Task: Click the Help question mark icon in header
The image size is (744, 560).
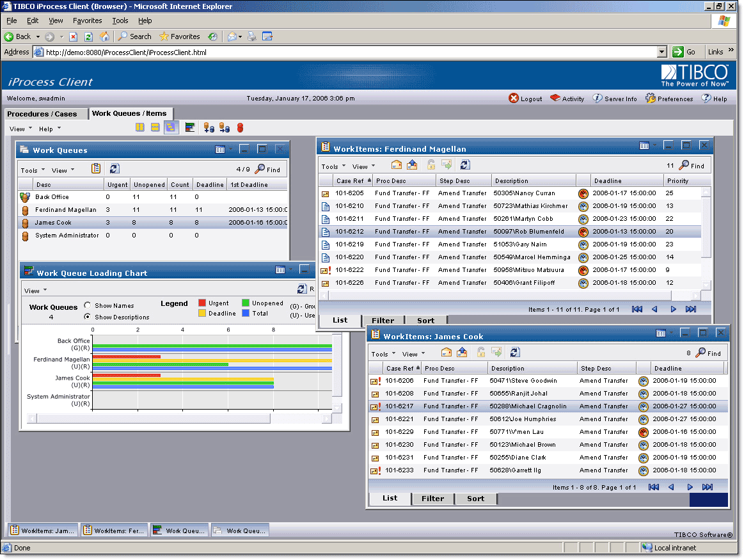Action: coord(706,98)
